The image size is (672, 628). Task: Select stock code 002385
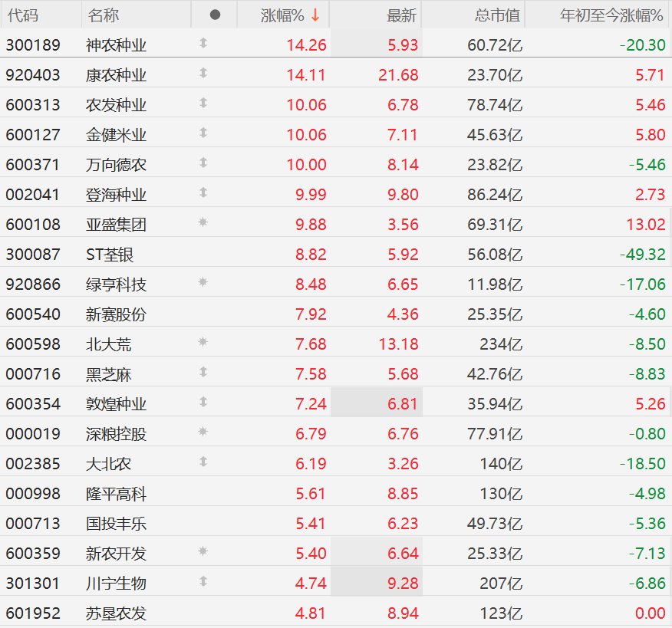(33, 464)
